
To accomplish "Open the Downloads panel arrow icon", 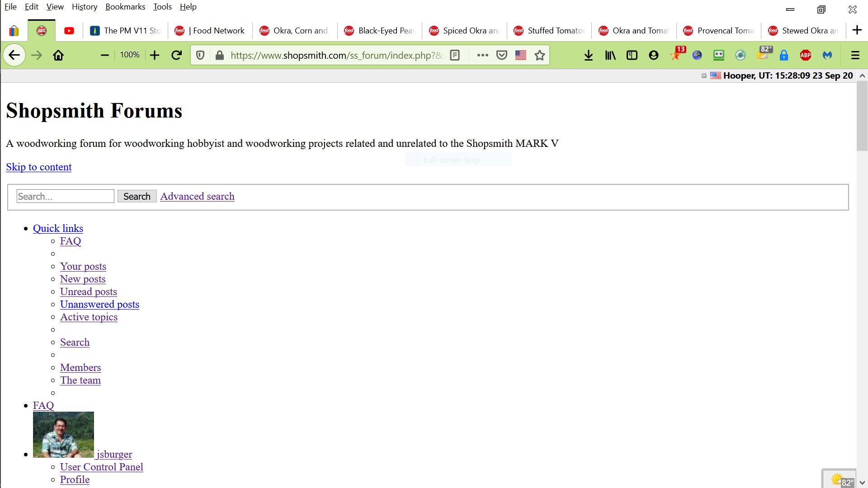I will click(x=588, y=55).
